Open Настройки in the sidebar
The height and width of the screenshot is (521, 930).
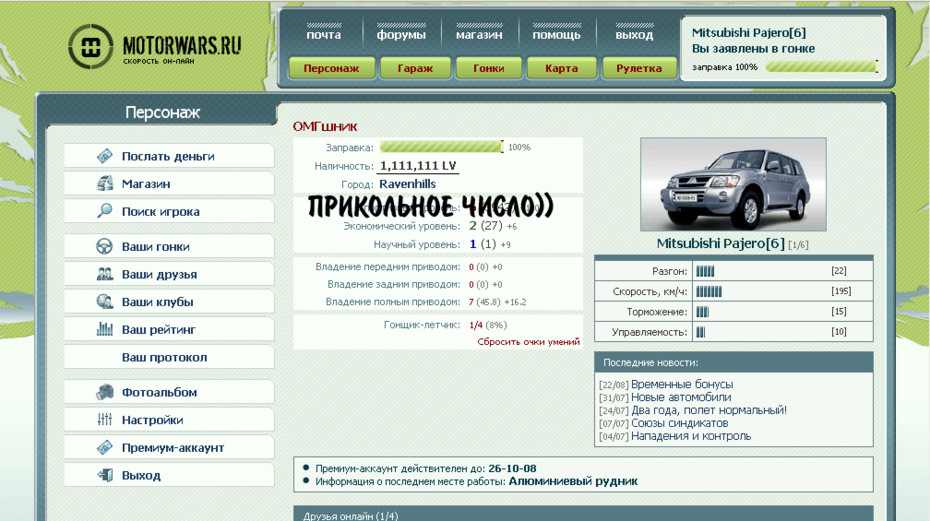[x=169, y=420]
